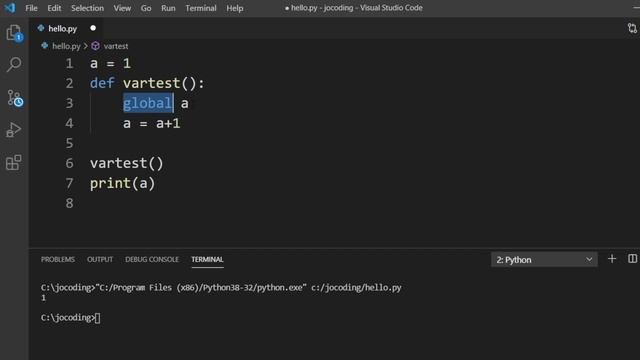This screenshot has height=360, width=640.
Task: Click the unsaved dot on the hello.py tab
Action: pos(93,28)
